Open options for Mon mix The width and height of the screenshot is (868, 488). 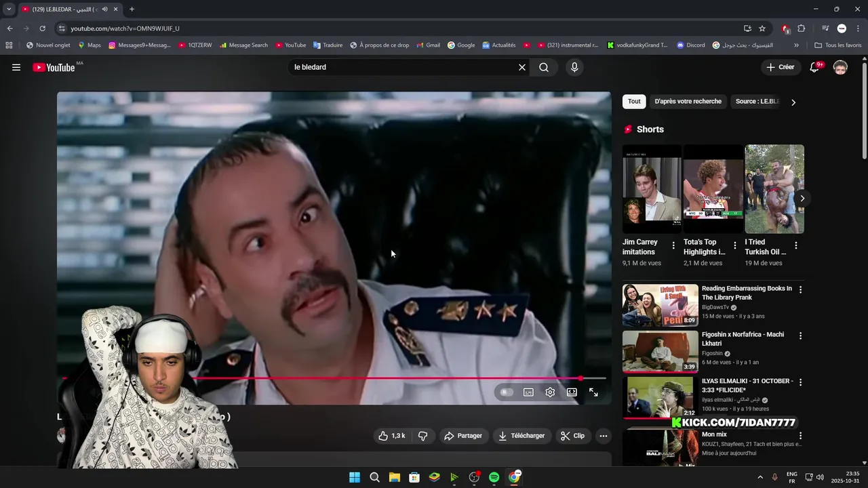[800, 436]
